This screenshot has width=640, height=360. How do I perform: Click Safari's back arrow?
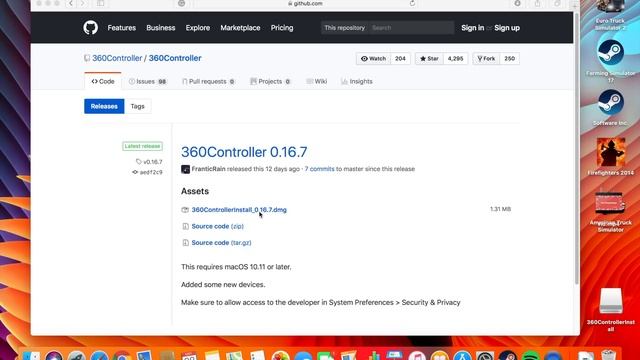pyautogui.click(x=71, y=3)
